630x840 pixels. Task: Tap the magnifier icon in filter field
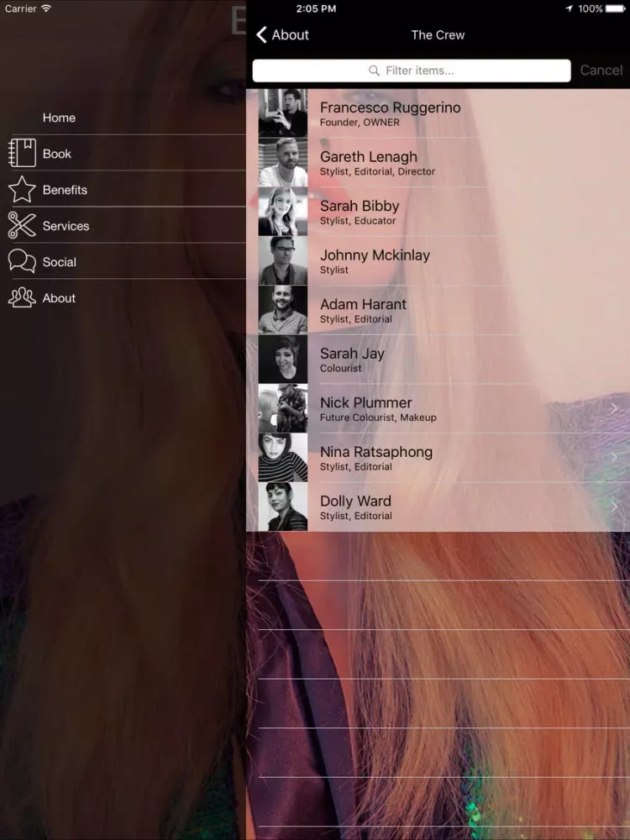(x=374, y=71)
